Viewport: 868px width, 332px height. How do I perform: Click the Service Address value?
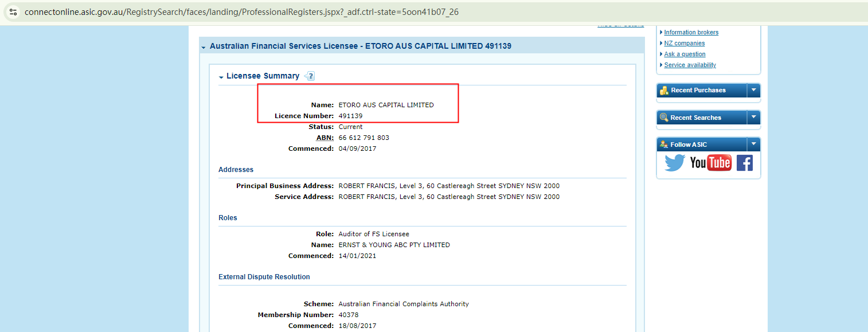point(449,197)
